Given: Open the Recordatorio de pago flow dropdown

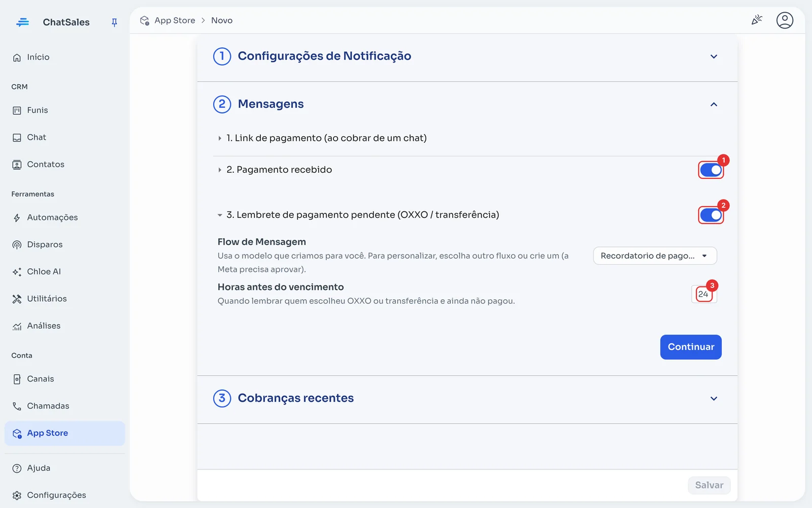Looking at the screenshot, I should [655, 256].
